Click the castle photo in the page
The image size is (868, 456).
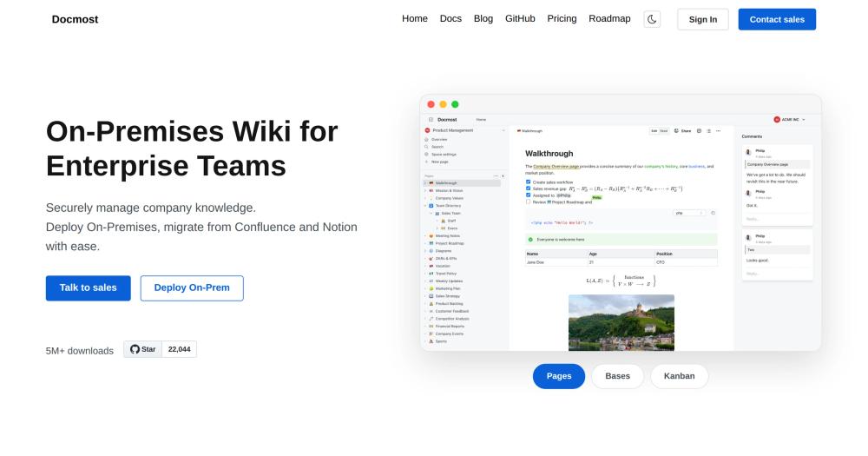tap(621, 322)
